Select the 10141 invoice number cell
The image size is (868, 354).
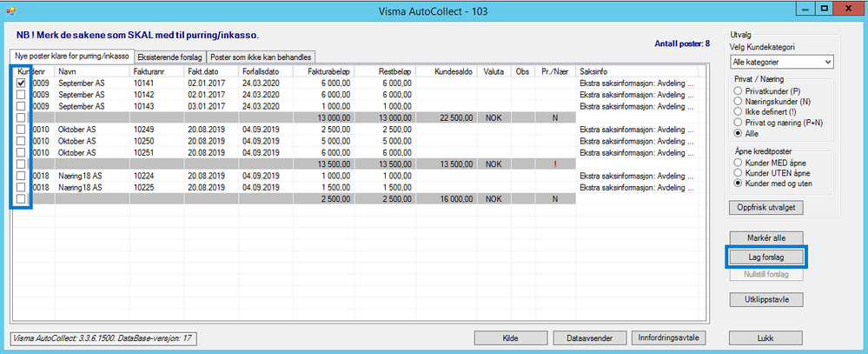tap(157, 83)
